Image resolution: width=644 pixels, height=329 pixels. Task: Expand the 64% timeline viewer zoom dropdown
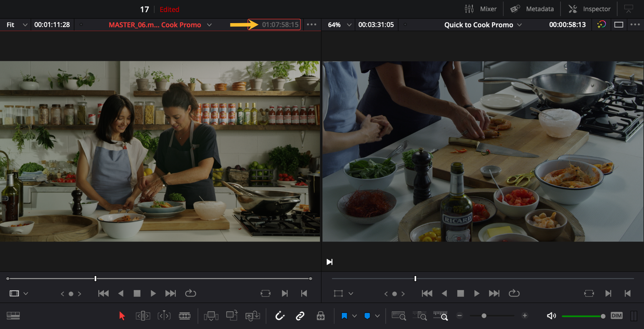pyautogui.click(x=339, y=25)
